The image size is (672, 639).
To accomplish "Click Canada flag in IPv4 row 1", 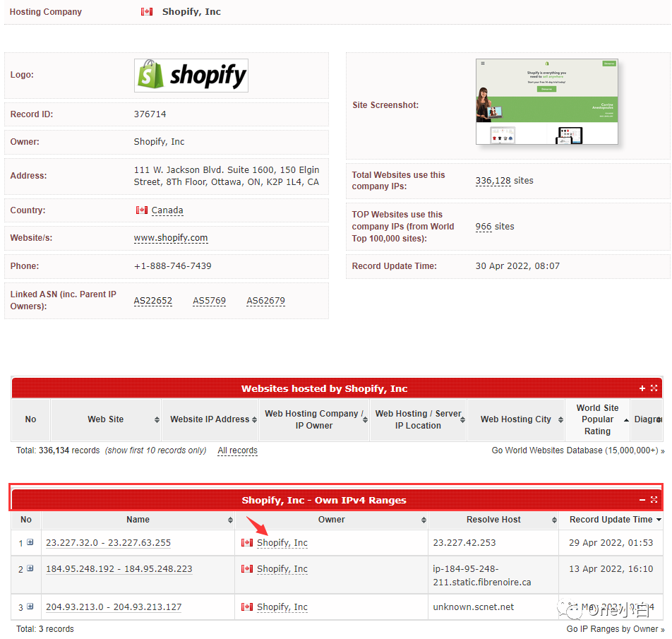I will click(247, 542).
